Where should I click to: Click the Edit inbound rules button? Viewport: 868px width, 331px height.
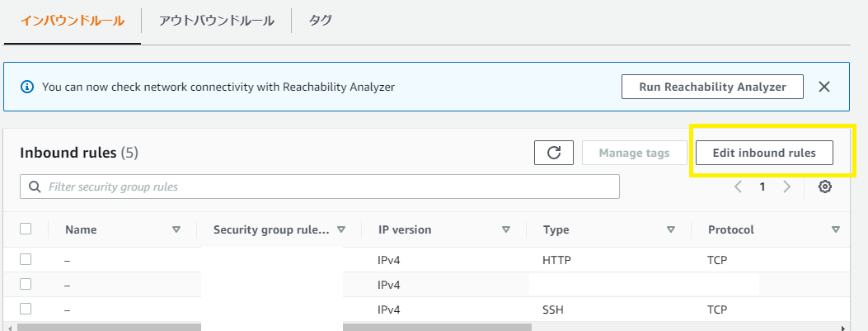(x=764, y=153)
